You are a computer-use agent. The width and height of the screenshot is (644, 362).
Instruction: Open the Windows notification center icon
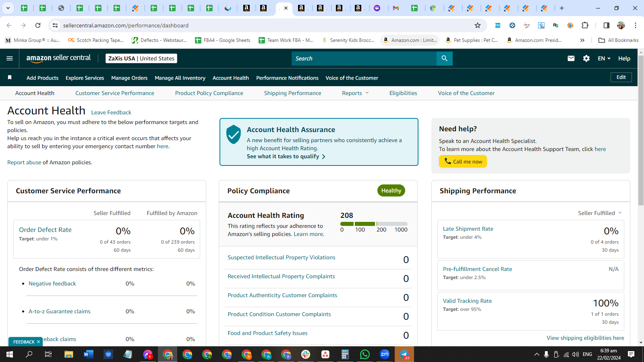(x=631, y=354)
